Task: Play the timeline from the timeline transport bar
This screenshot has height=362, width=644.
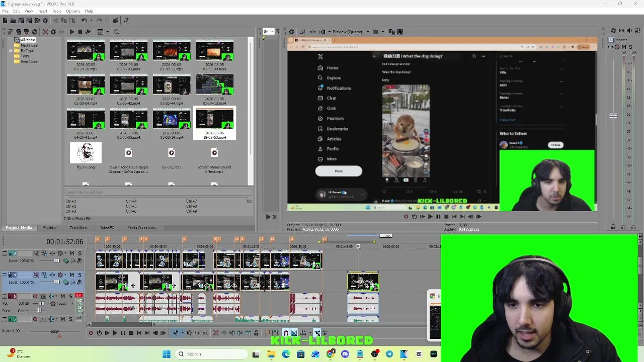Action: [115, 333]
